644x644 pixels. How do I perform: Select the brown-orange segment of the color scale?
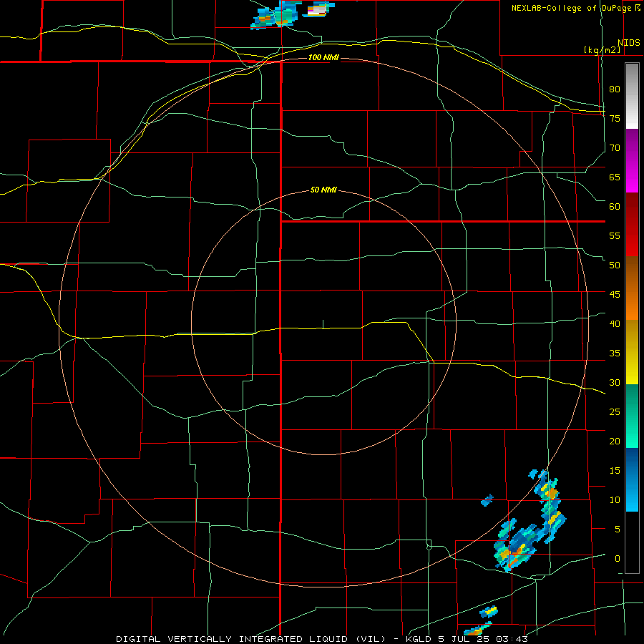tap(632, 288)
